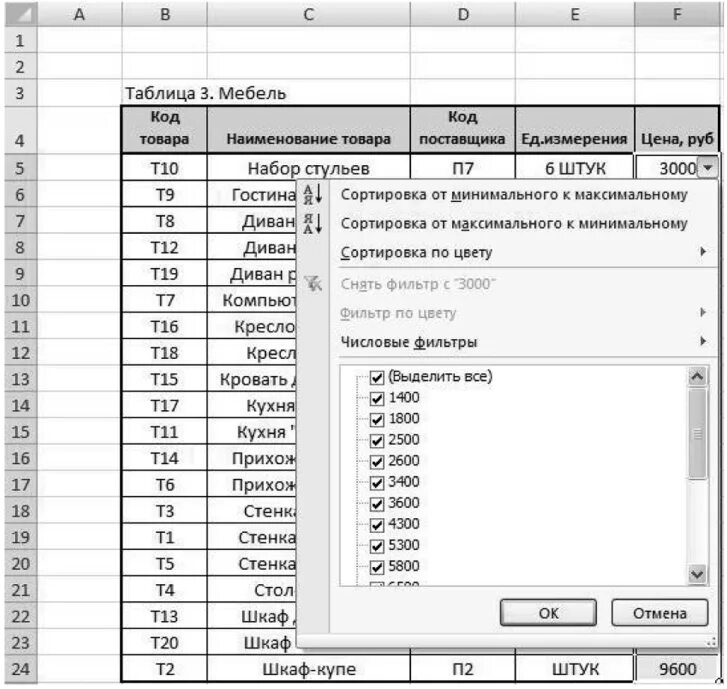Uncheck the 3600 filter value
The width and height of the screenshot is (727, 689).
(x=377, y=504)
